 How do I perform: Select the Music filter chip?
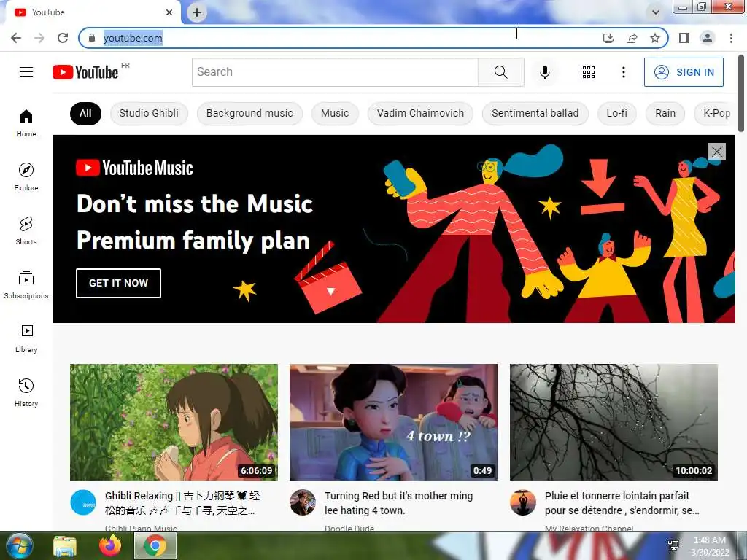click(x=335, y=113)
